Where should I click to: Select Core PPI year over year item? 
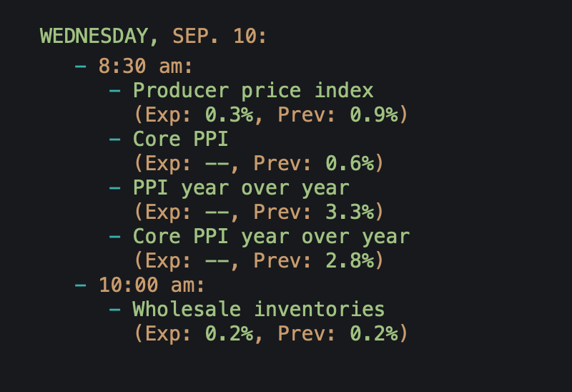[x=272, y=237]
